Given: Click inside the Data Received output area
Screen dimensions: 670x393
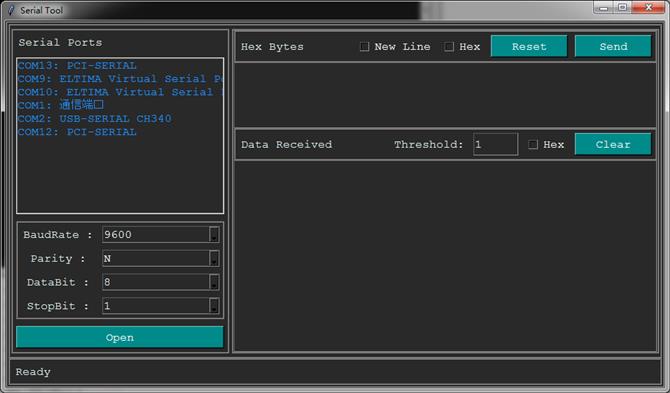Looking at the screenshot, I should [x=445, y=255].
